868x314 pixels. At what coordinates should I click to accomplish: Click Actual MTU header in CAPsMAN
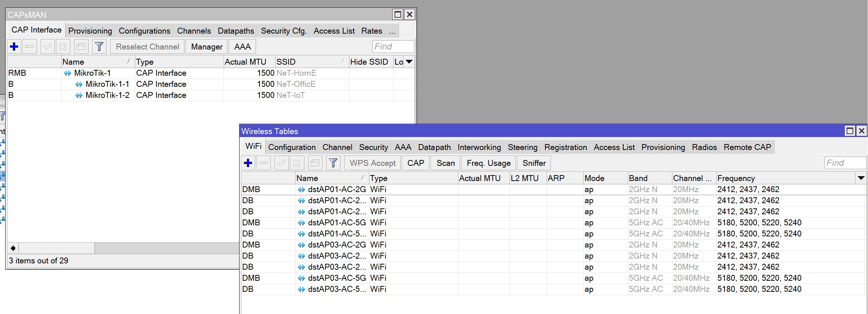(249, 62)
